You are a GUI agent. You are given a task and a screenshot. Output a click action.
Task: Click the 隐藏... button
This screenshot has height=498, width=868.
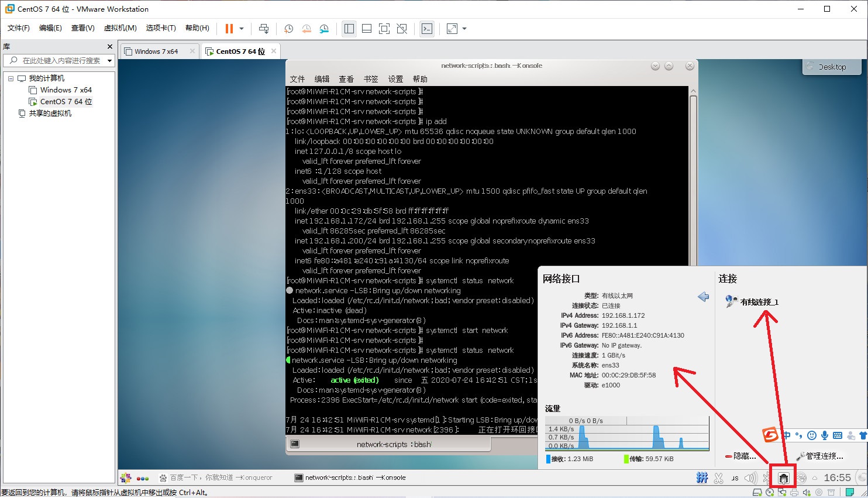coord(740,456)
